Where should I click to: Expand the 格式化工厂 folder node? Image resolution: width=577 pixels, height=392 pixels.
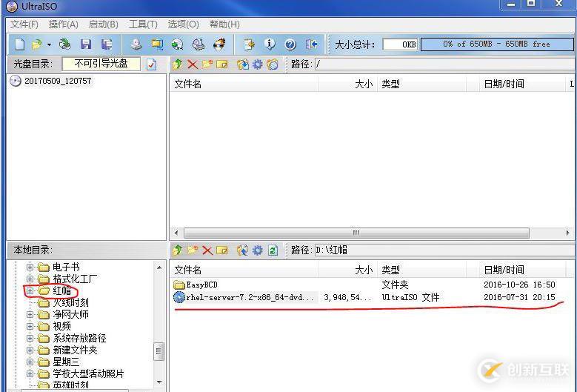point(30,279)
